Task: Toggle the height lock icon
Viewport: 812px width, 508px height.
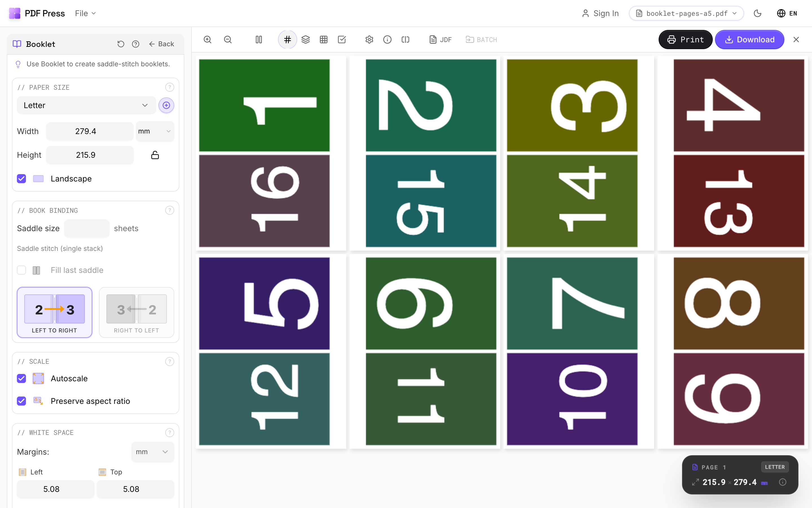Action: click(155, 155)
